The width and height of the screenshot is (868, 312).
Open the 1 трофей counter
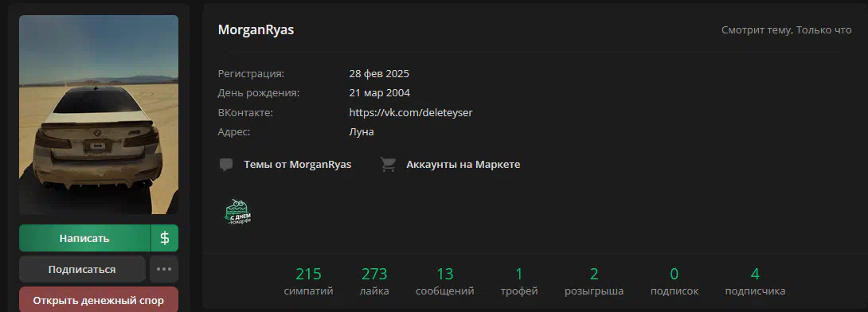pyautogui.click(x=518, y=281)
